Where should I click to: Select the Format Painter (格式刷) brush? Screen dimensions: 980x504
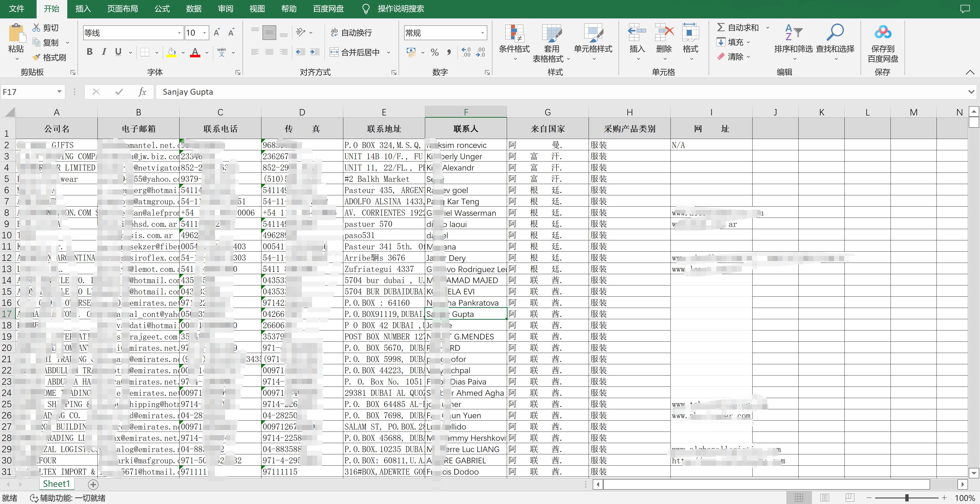(36, 57)
